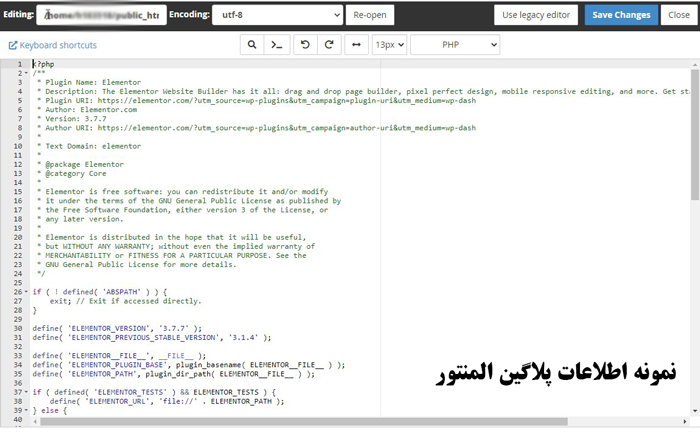The width and height of the screenshot is (700, 438).
Task: Collapse the code fold at line 37
Action: (x=26, y=392)
